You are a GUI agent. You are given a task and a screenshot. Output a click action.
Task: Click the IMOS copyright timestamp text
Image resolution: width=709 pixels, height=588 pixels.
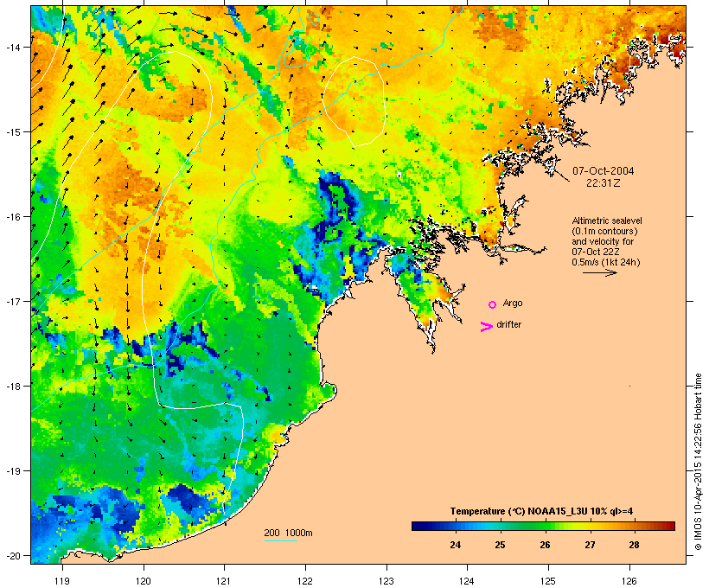698,462
